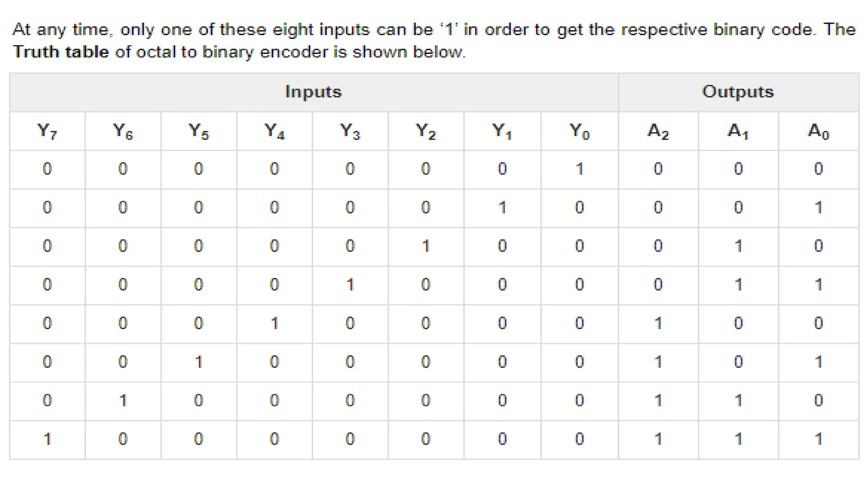Image resolution: width=868 pixels, height=488 pixels.
Task: Select the Y4 column header
Action: tap(275, 131)
